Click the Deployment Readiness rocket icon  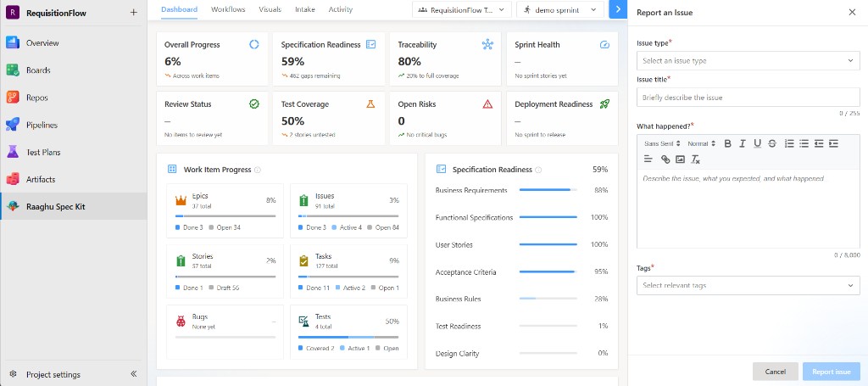[604, 104]
